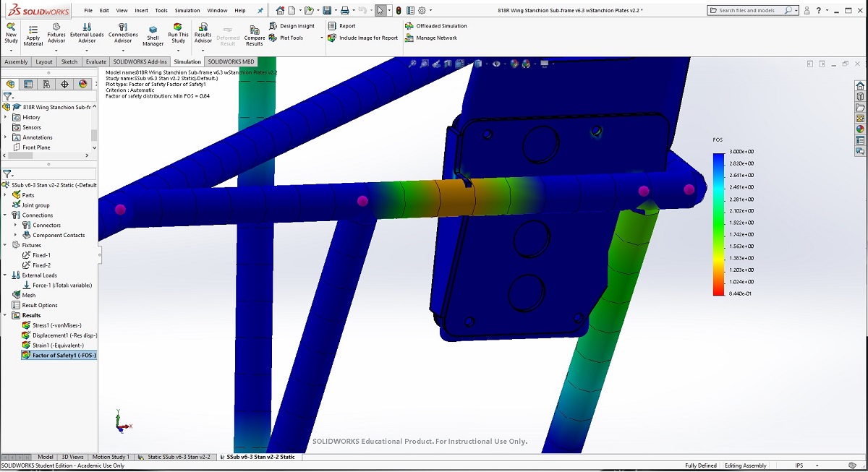Select Force-1 load item
868x472 pixels.
point(56,286)
